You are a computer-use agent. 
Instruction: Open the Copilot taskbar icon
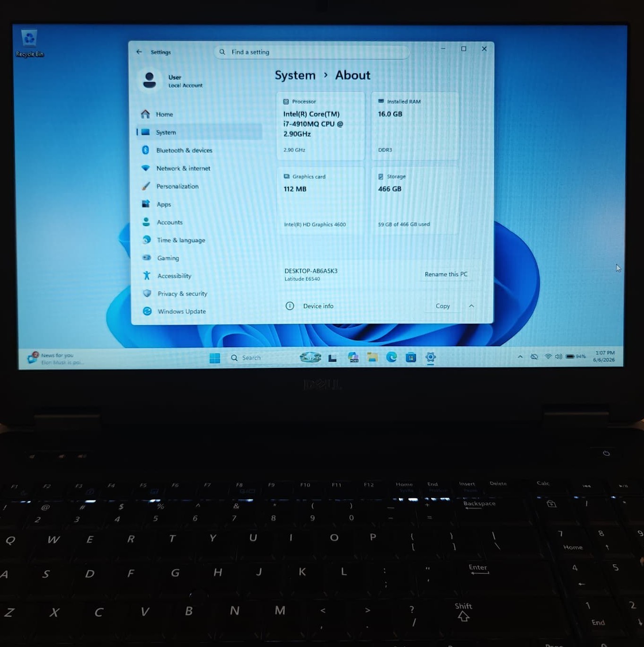(x=353, y=358)
